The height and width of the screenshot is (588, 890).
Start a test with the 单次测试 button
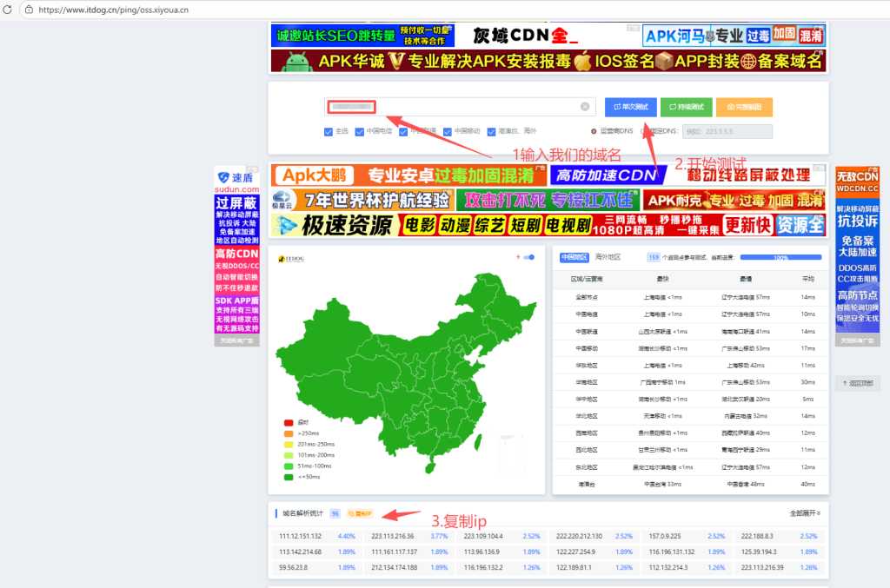tap(630, 106)
